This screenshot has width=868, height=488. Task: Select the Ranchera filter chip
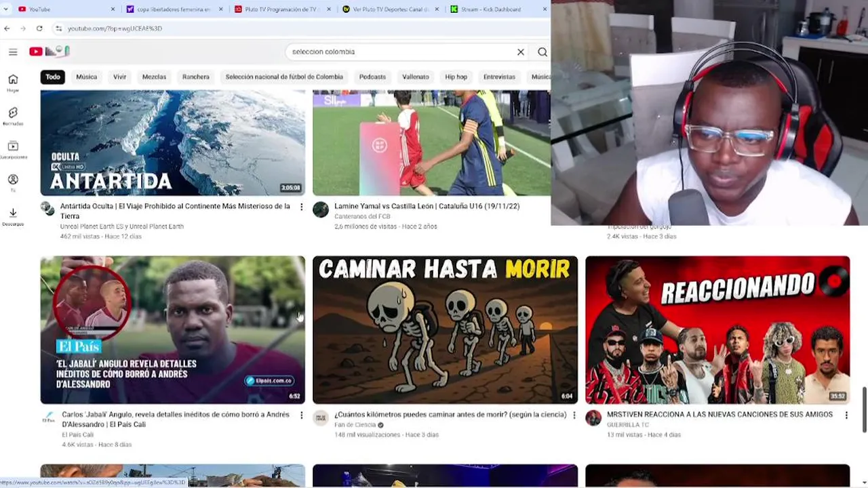coord(196,77)
